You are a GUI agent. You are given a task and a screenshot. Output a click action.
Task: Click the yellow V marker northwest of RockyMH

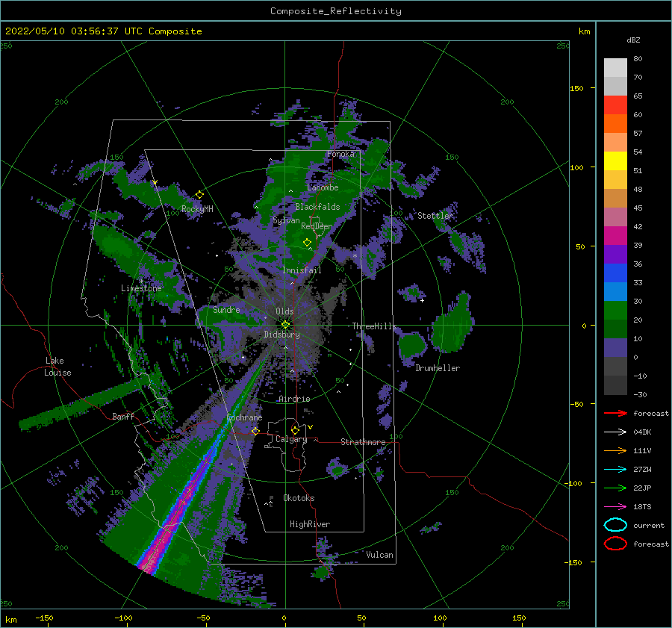155,183
